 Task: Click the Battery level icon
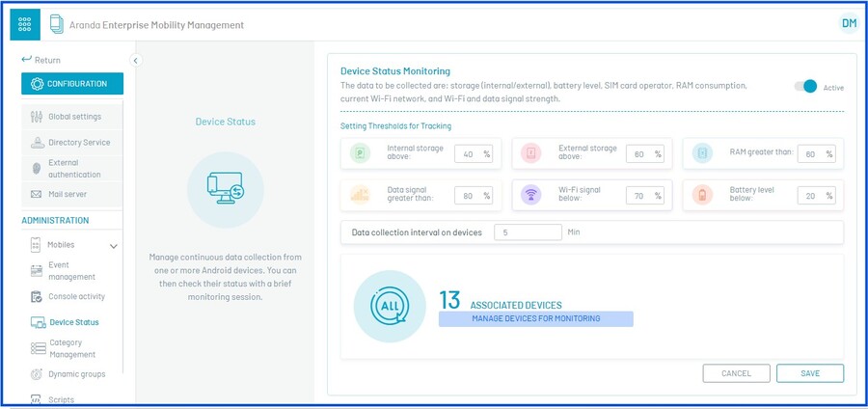[x=702, y=195]
